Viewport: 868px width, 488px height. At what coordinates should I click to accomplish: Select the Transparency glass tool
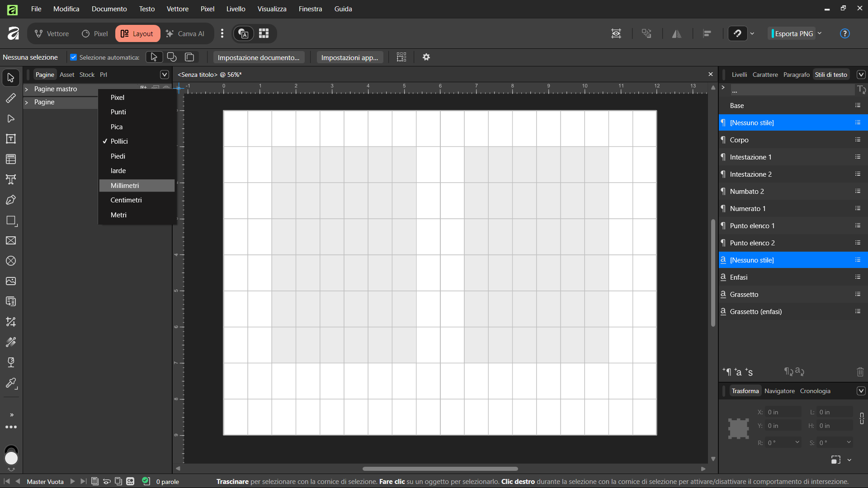11,362
